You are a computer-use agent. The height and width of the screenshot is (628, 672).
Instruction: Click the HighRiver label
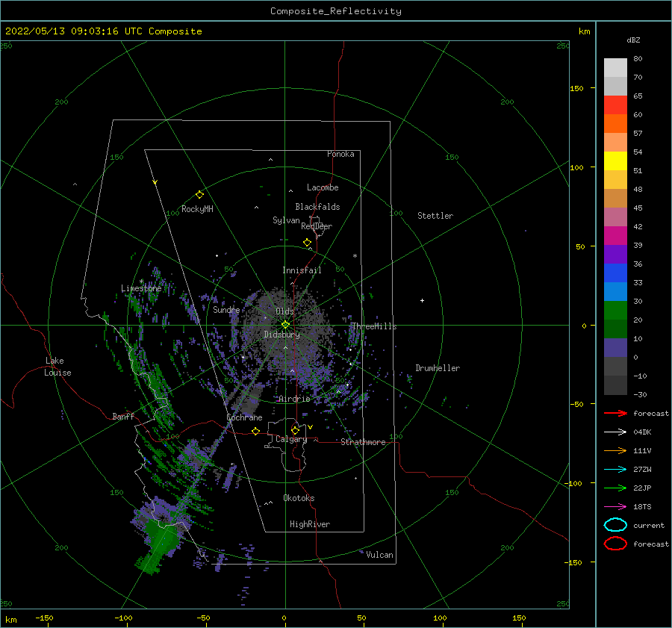point(310,524)
